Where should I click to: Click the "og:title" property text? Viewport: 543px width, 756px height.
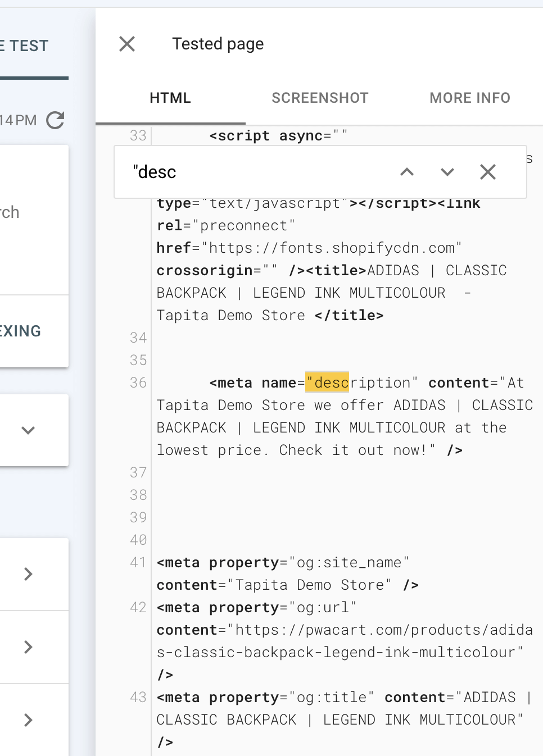click(332, 697)
